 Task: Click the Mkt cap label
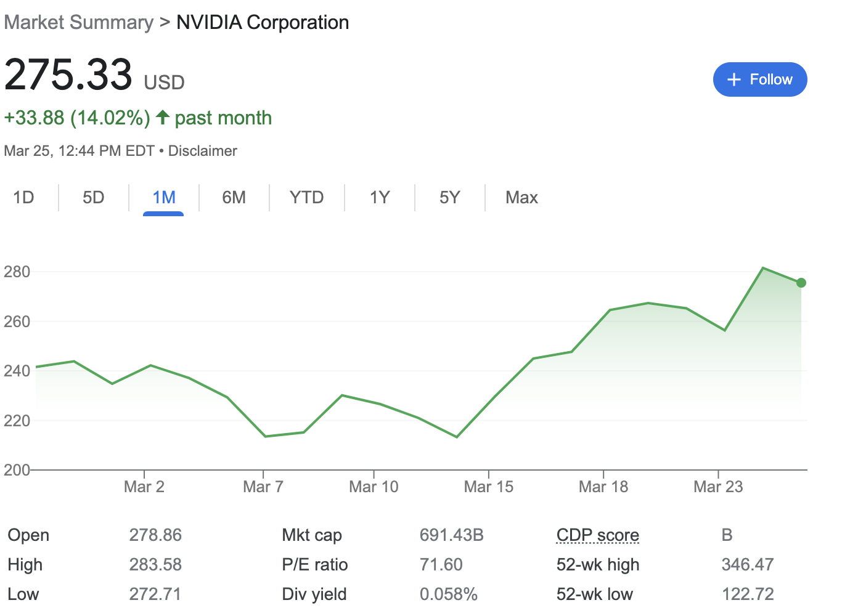click(x=312, y=535)
